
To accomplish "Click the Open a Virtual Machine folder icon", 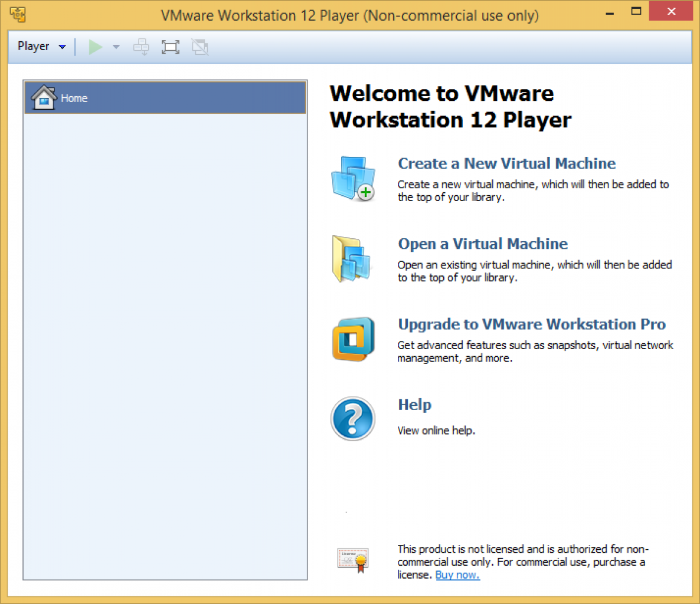I will click(x=351, y=259).
